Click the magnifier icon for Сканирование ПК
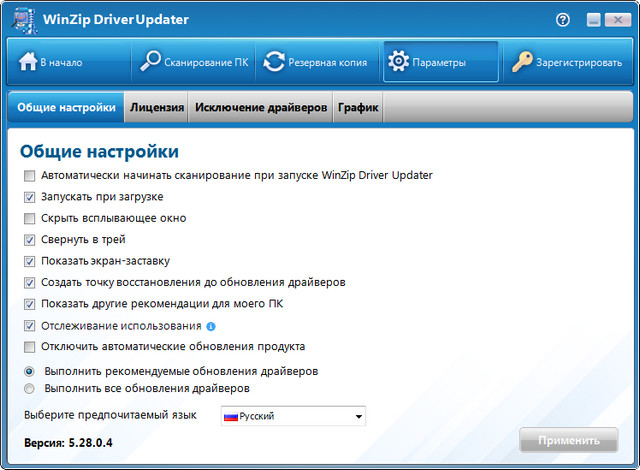This screenshot has width=640, height=470. coord(150,62)
